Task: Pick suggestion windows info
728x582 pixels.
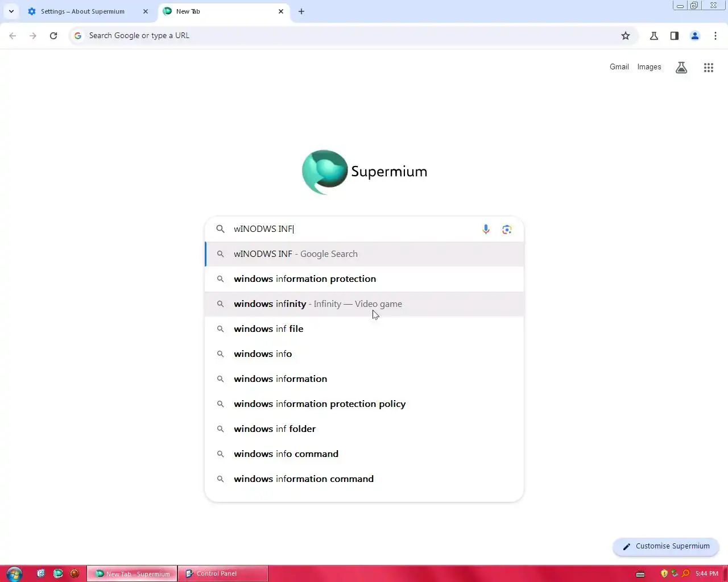Action: (364, 354)
